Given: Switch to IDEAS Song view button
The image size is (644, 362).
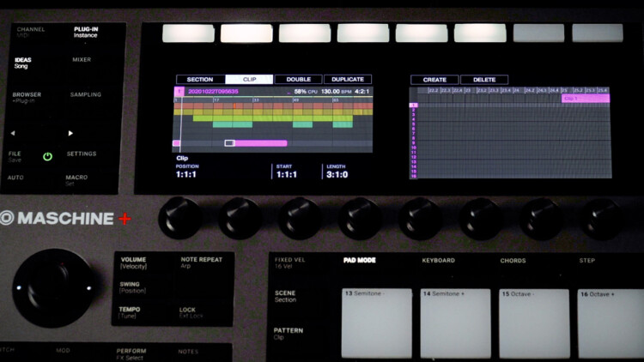Looking at the screenshot, I should point(22,63).
